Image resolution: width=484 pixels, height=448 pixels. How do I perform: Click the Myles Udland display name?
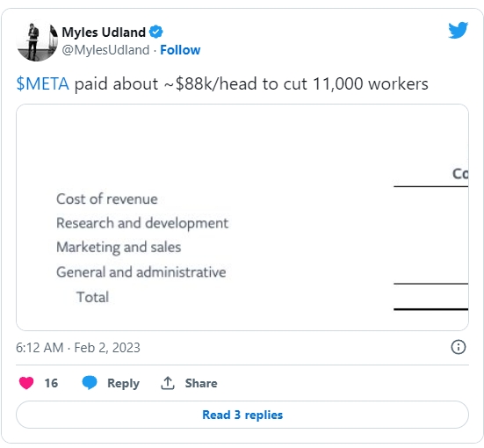pyautogui.click(x=104, y=33)
